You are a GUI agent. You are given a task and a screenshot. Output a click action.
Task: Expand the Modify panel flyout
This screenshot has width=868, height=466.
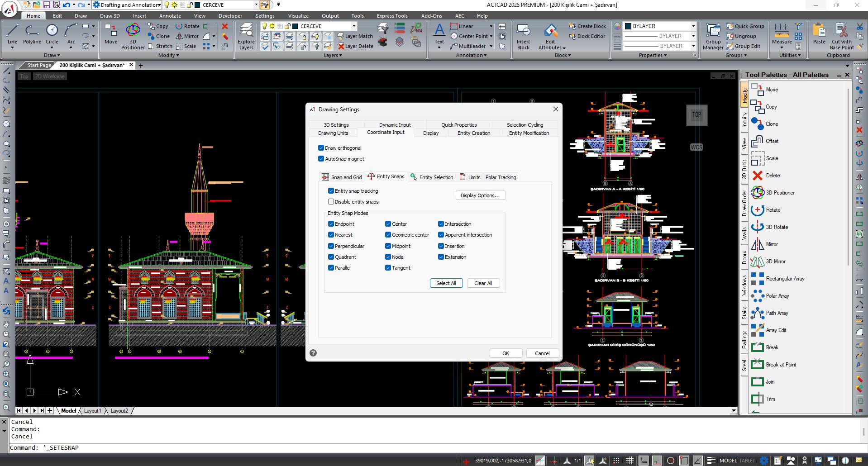[x=168, y=55]
